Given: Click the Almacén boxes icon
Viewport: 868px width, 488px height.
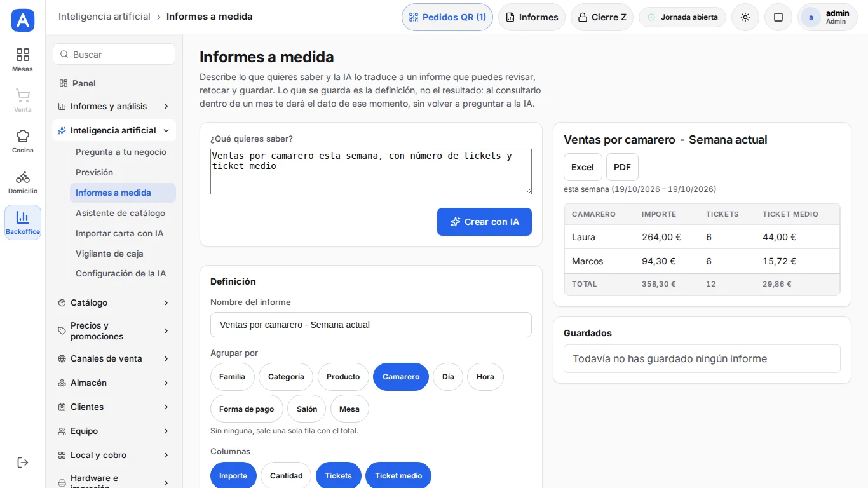Looking at the screenshot, I should click(x=62, y=383).
